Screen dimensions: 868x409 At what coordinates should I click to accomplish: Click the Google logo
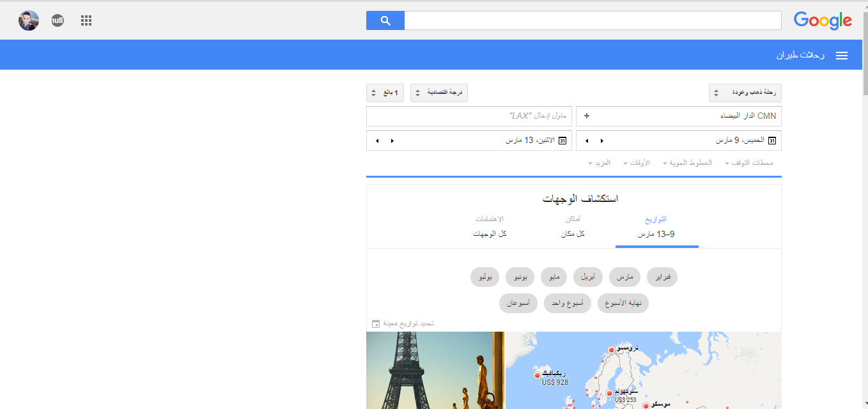pos(823,20)
